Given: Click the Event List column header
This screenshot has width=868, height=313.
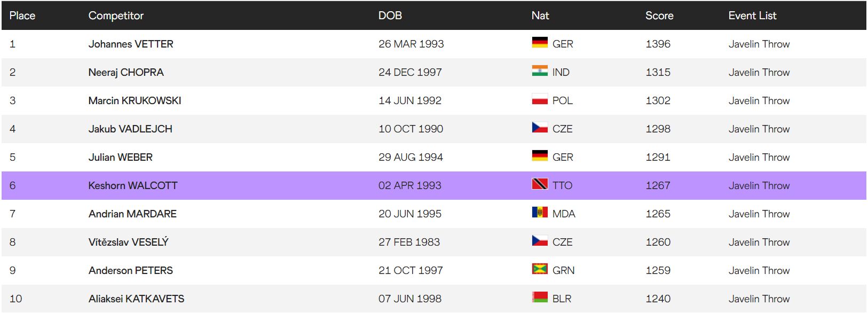Looking at the screenshot, I should [x=752, y=15].
